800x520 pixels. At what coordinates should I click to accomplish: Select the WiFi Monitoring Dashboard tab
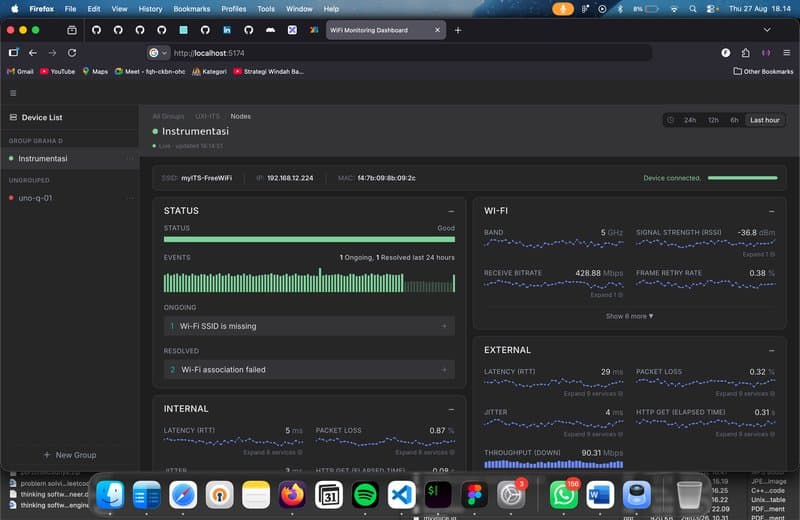pyautogui.click(x=386, y=30)
